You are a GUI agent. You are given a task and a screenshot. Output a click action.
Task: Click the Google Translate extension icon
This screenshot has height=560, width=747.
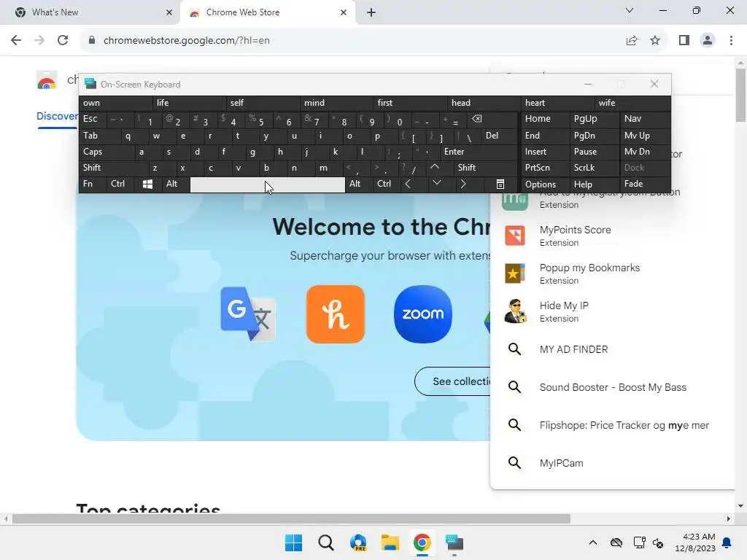pos(248,314)
